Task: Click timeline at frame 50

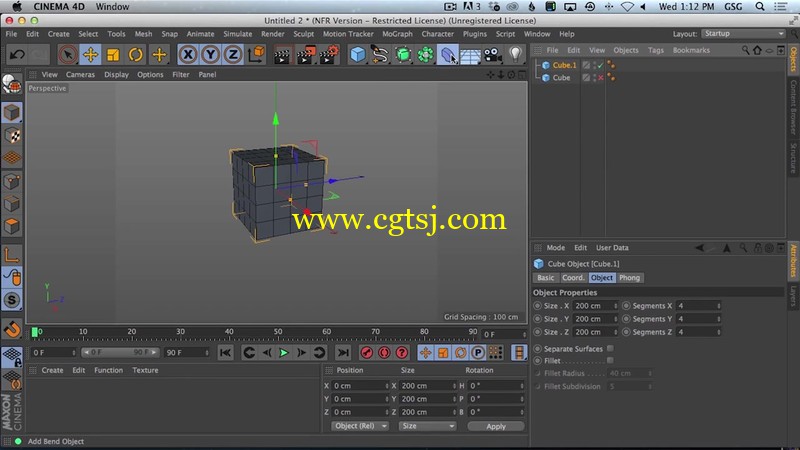Action: coord(278,332)
